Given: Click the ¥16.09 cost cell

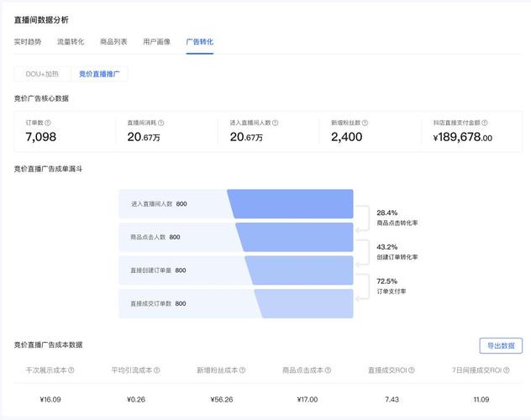Looking at the screenshot, I should click(50, 399).
